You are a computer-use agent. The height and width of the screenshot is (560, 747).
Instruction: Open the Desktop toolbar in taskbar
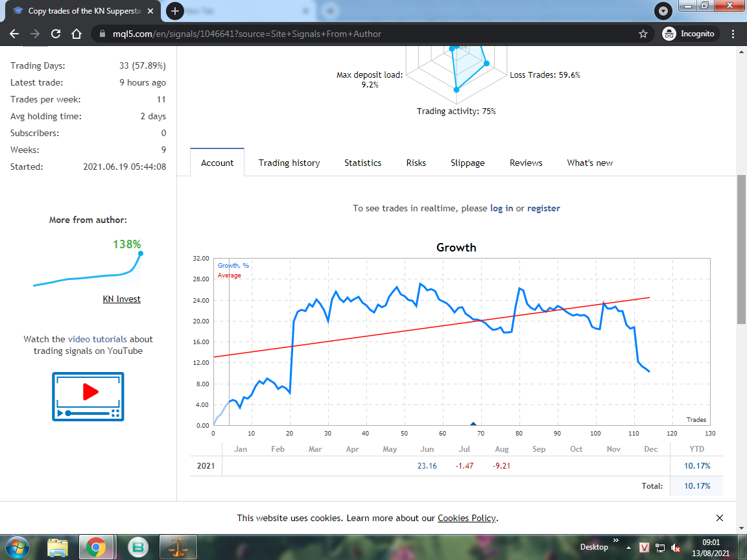(x=593, y=547)
